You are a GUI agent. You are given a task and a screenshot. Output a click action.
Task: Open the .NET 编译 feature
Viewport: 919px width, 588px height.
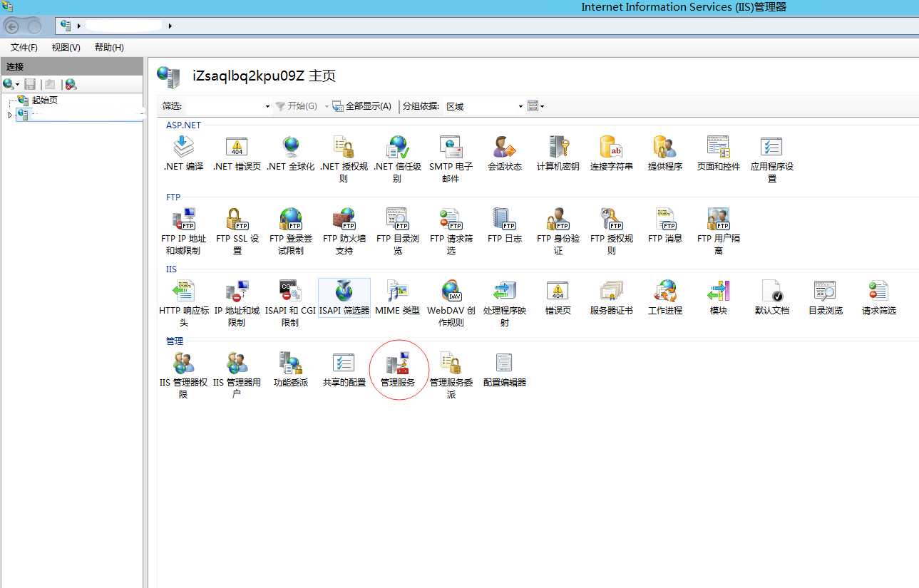(x=183, y=154)
